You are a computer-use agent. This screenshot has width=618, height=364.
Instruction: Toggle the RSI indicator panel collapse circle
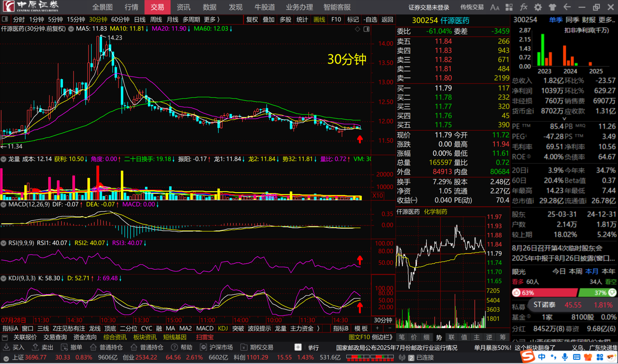pos(4,243)
